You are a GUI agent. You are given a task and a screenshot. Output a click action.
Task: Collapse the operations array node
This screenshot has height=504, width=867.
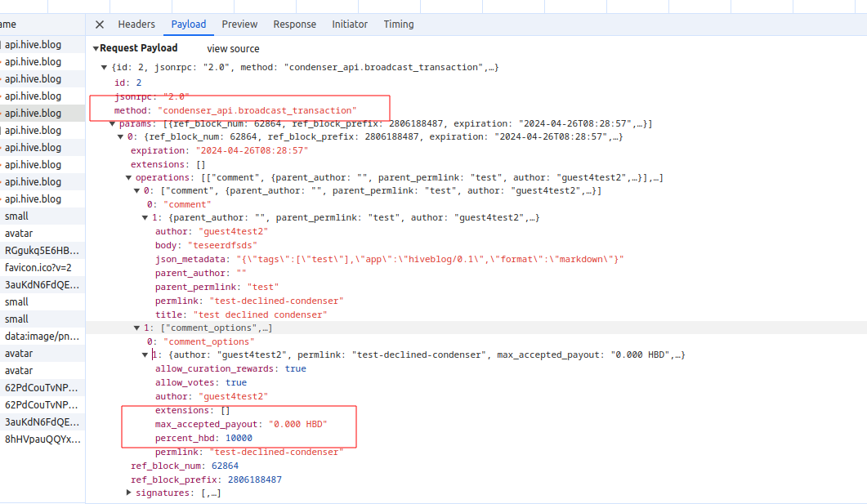pyautogui.click(x=129, y=177)
